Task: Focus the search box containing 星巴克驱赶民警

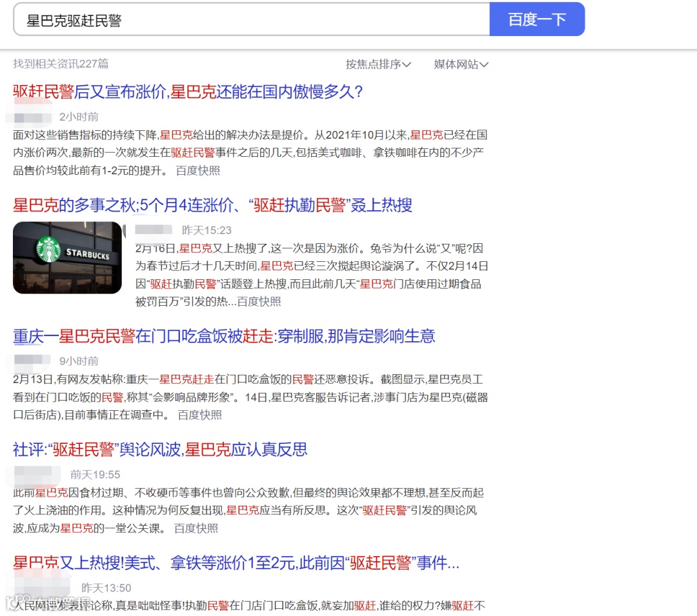Action: pos(252,19)
